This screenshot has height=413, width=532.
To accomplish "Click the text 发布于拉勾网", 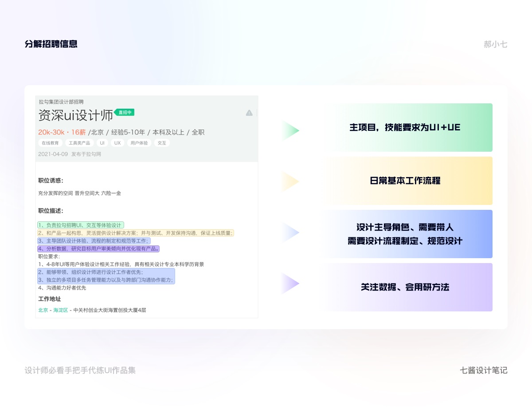I will [x=86, y=154].
